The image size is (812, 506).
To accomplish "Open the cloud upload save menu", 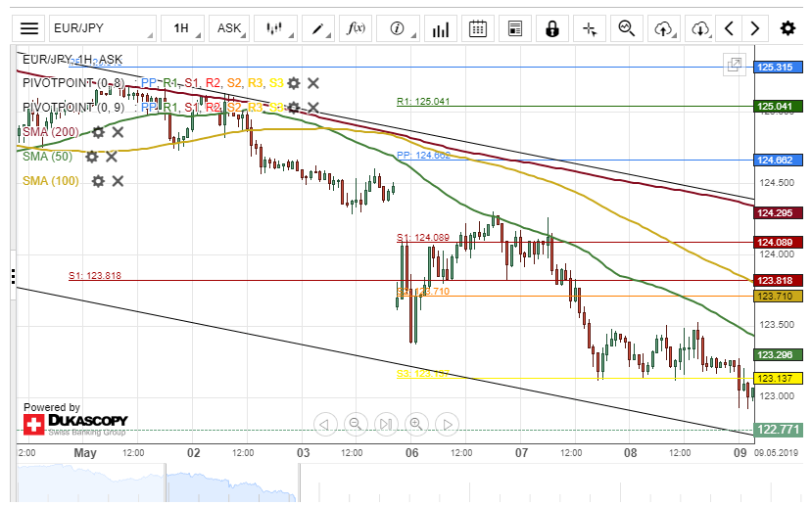I will [x=664, y=28].
